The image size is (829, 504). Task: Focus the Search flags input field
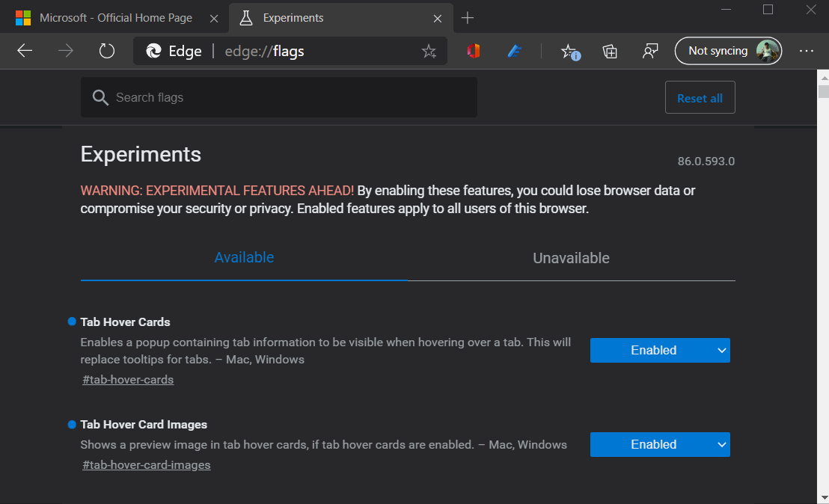(278, 97)
